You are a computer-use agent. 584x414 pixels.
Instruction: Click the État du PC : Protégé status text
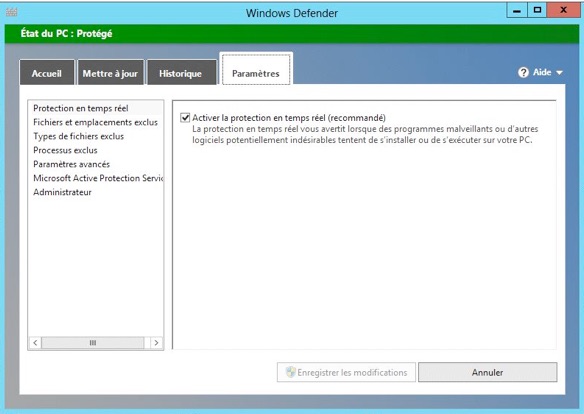[x=66, y=34]
